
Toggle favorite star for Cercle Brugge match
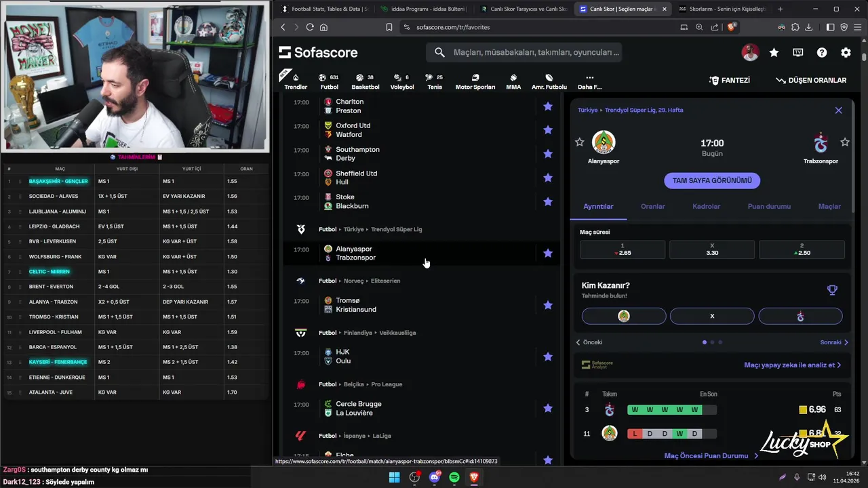point(548,408)
